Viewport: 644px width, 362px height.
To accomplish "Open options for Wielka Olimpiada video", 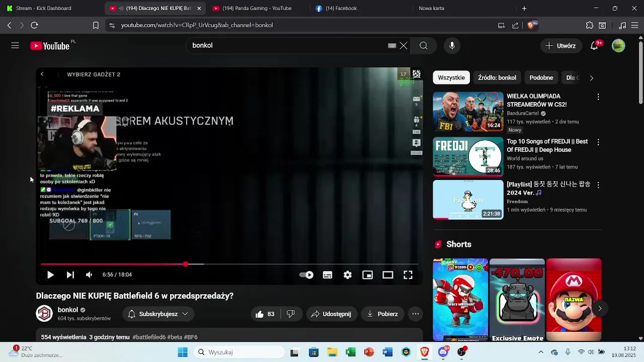I will [x=598, y=97].
